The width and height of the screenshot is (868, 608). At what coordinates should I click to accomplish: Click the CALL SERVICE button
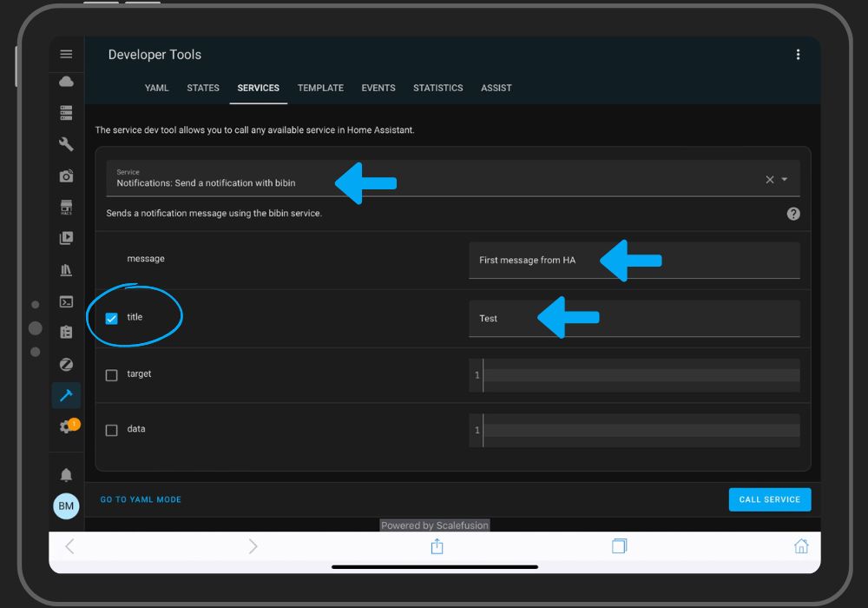point(769,499)
